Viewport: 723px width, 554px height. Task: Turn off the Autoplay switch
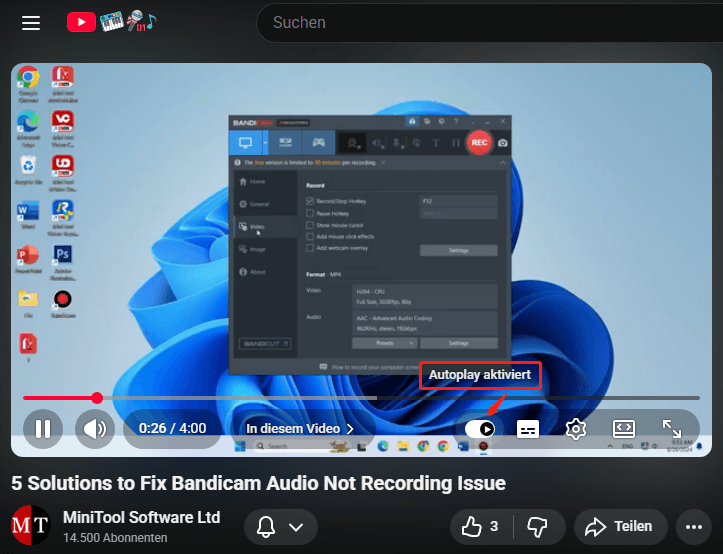(480, 429)
